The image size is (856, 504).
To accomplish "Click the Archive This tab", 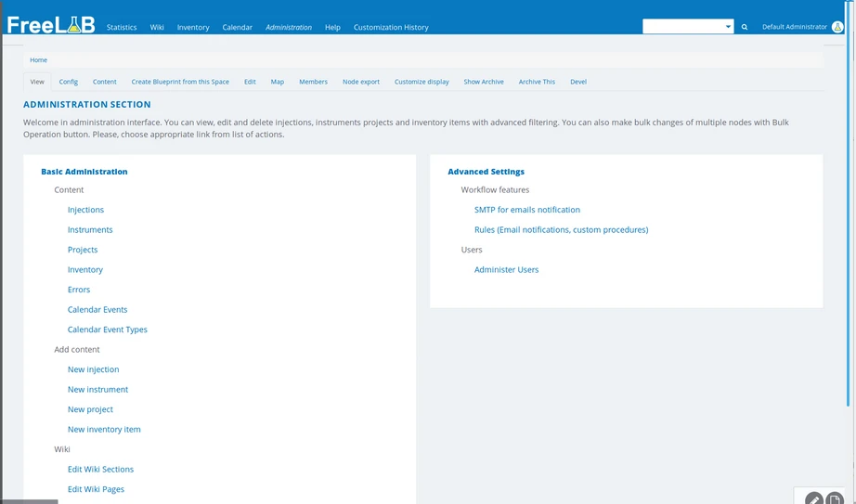I will pos(537,82).
